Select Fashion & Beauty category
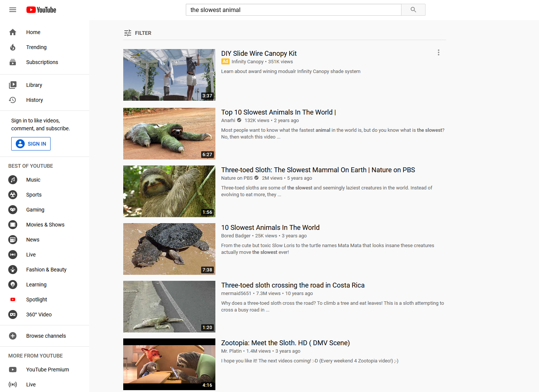This screenshot has width=539, height=392. 45,270
